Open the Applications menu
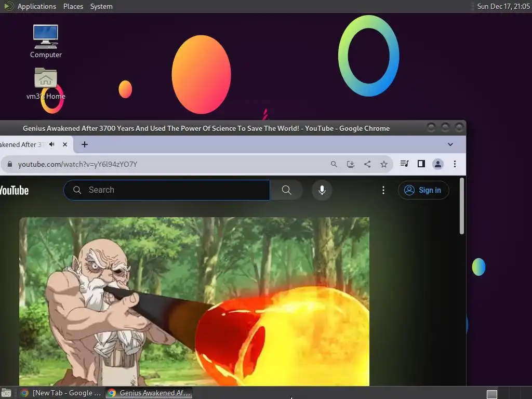532x399 pixels. 37,6
